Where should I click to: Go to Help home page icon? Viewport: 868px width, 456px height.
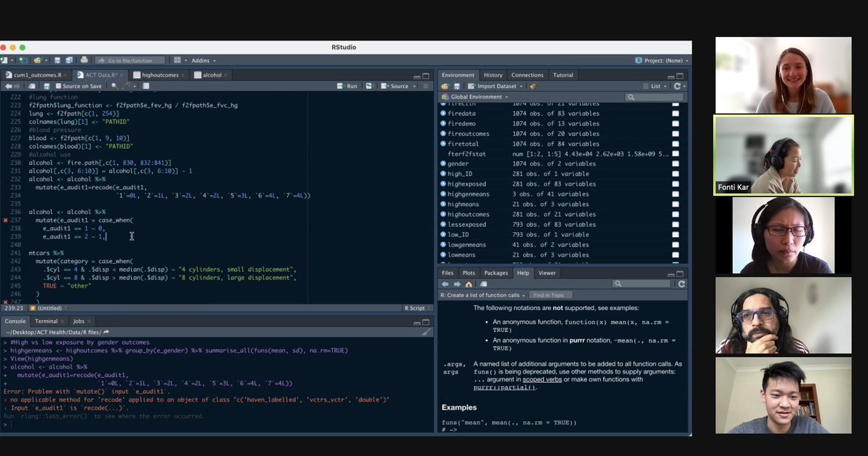point(469,284)
